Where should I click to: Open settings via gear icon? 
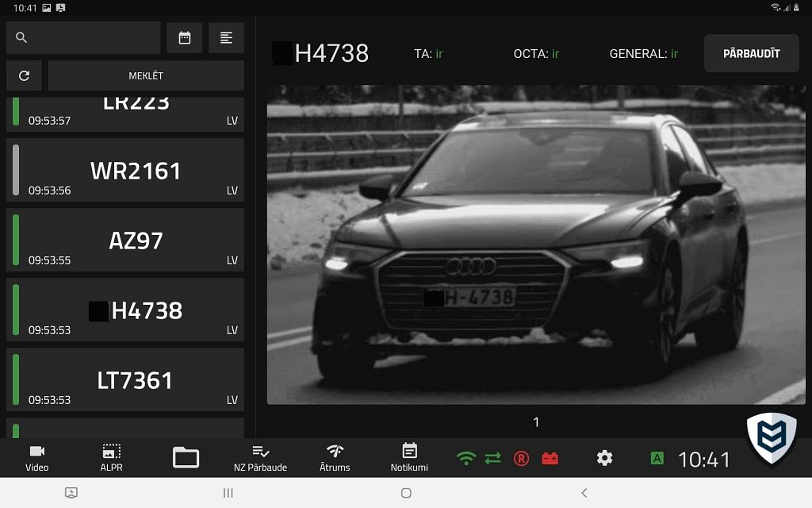[x=604, y=458]
